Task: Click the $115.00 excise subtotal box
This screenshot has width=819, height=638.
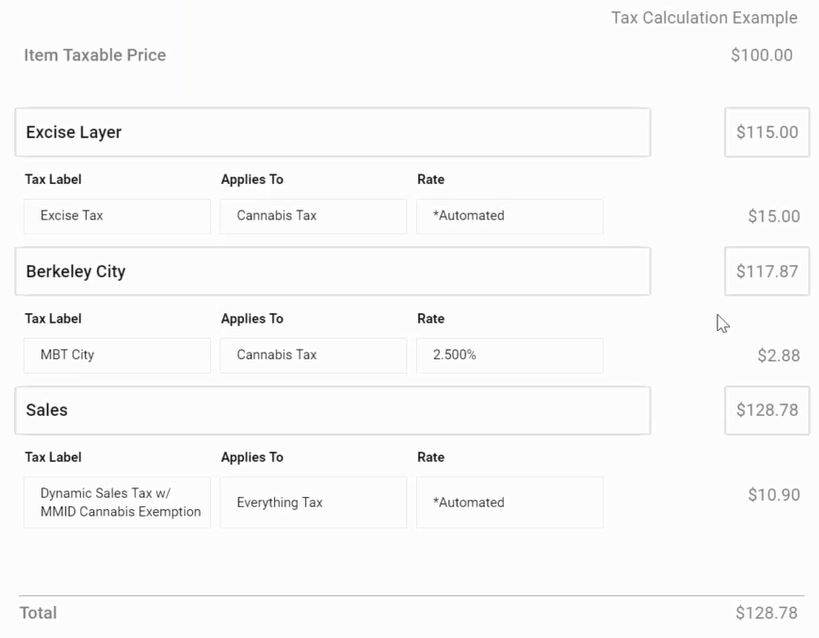Action: 767,132
